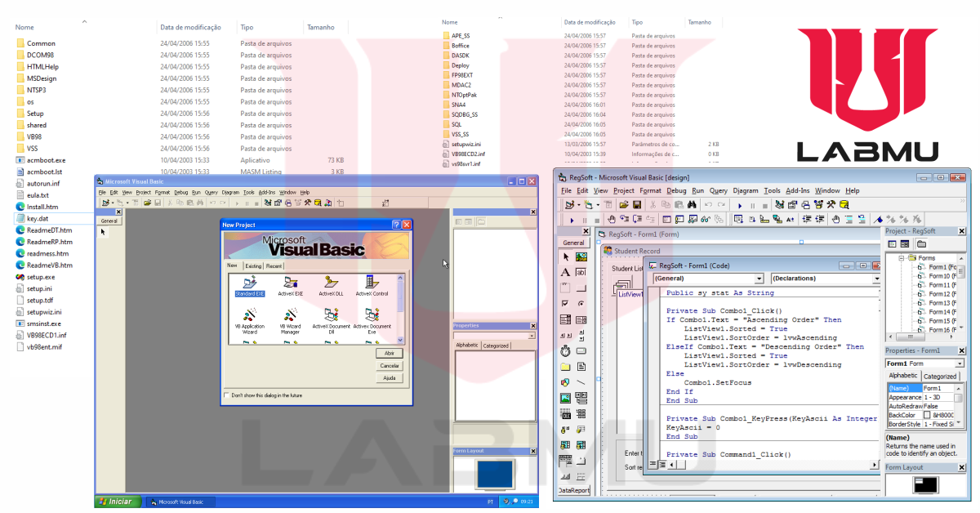Collapse the Forms folder in Project tree
The image size is (980, 513).
click(902, 258)
